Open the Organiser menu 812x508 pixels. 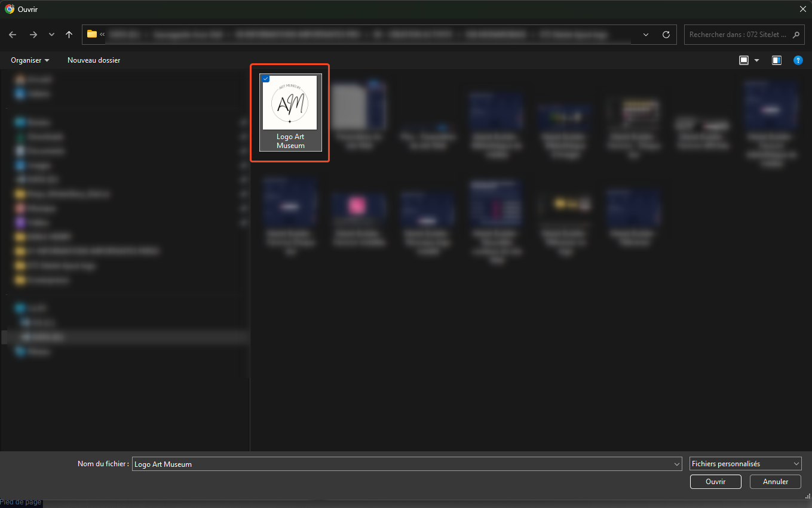point(30,60)
